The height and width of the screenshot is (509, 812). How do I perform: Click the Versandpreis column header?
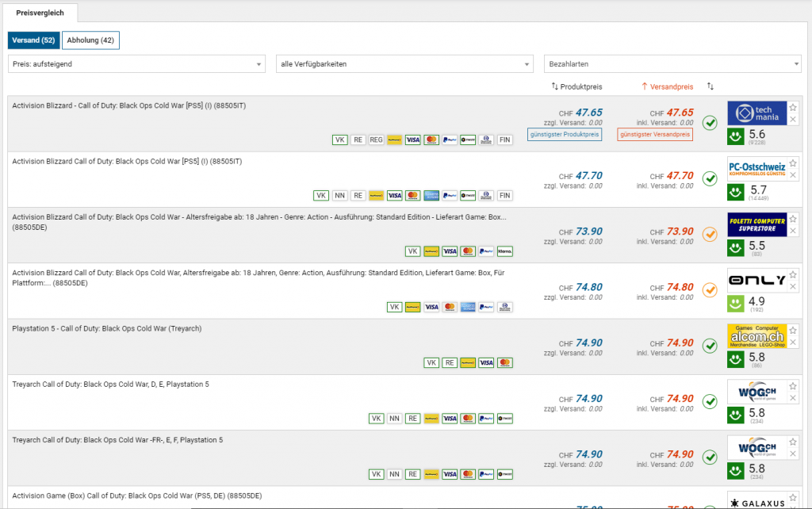(667, 86)
